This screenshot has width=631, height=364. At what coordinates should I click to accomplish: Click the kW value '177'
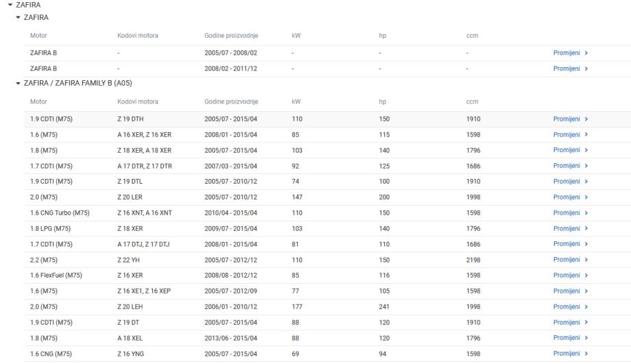pos(297,306)
